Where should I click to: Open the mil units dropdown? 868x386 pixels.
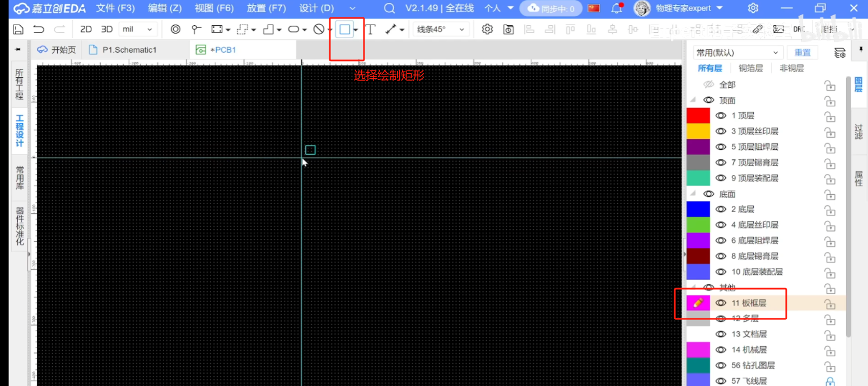coord(138,29)
